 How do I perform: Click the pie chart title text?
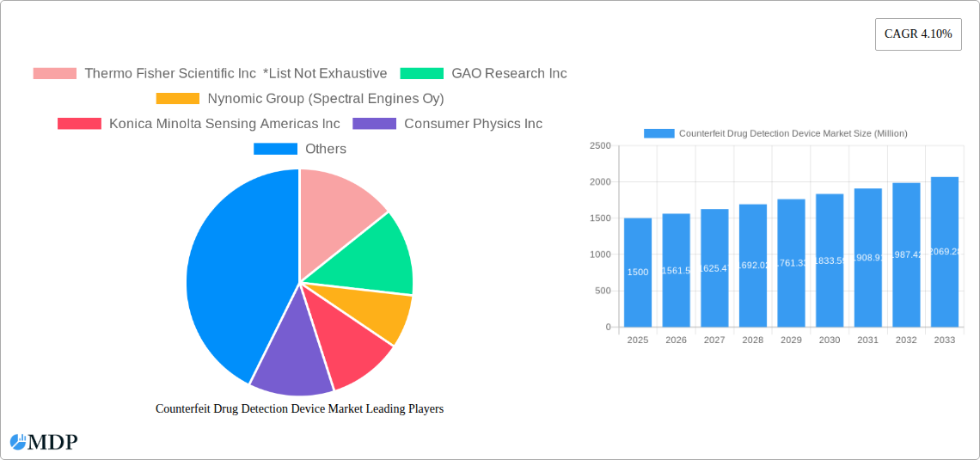299,408
